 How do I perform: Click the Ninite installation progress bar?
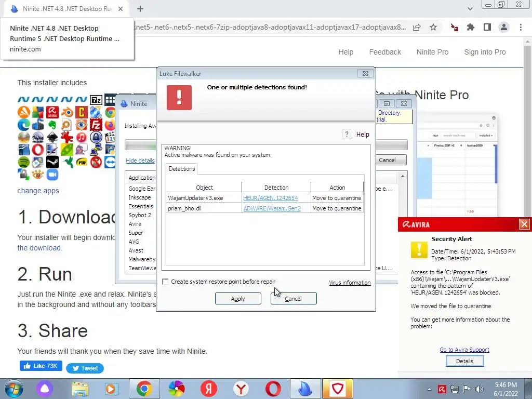pos(140,145)
